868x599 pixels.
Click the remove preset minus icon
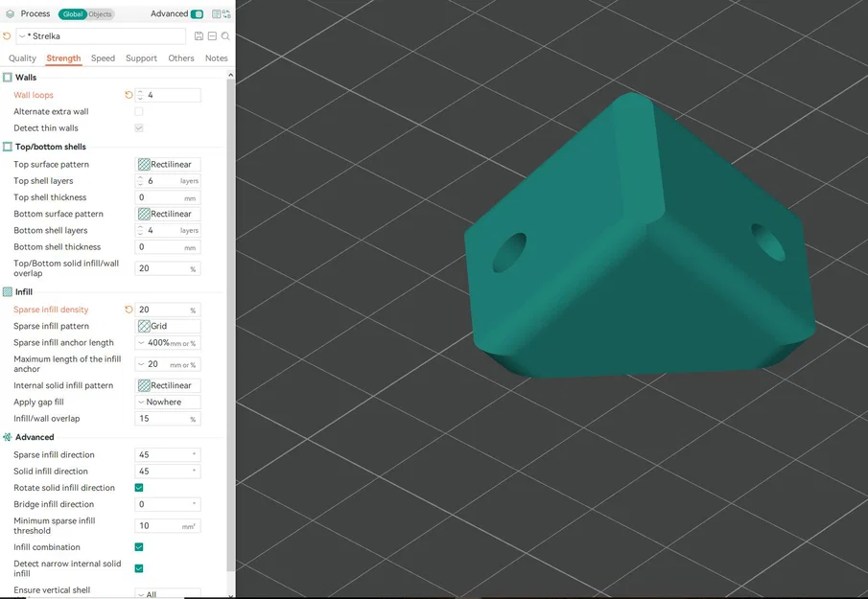point(211,35)
